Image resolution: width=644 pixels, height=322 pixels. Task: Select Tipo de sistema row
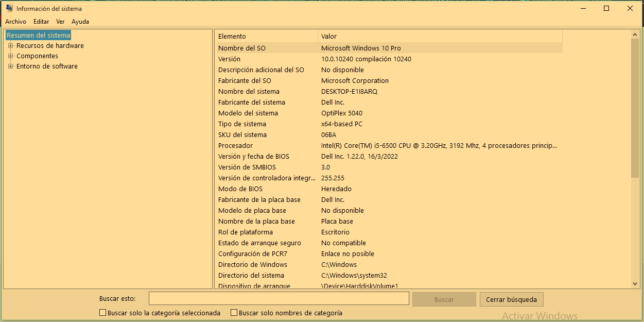389,124
